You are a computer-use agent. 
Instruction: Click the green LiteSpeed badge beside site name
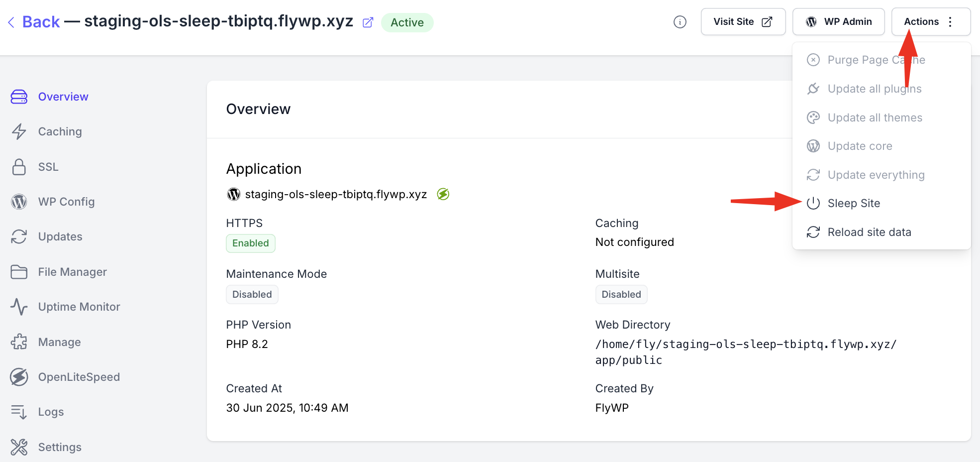coord(443,194)
